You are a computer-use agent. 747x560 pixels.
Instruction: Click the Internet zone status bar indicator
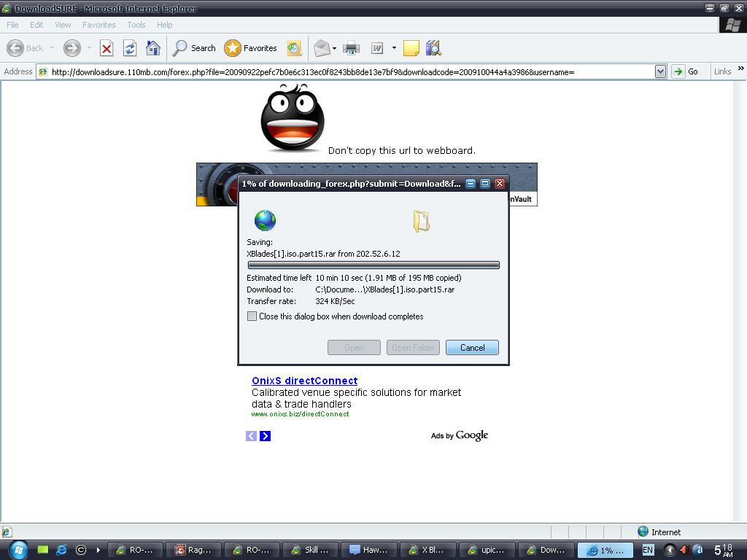[x=659, y=532]
